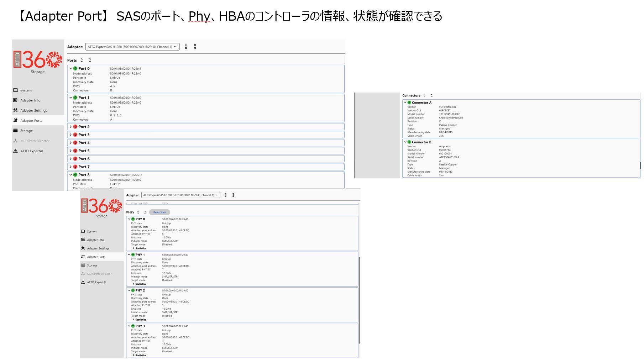Click the expand-all icon next to Ports heading
This screenshot has width=644, height=363.
click(82, 60)
